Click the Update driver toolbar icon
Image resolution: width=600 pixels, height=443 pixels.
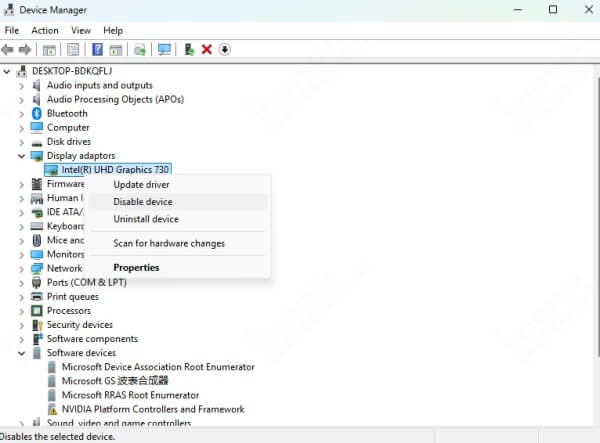coord(189,49)
